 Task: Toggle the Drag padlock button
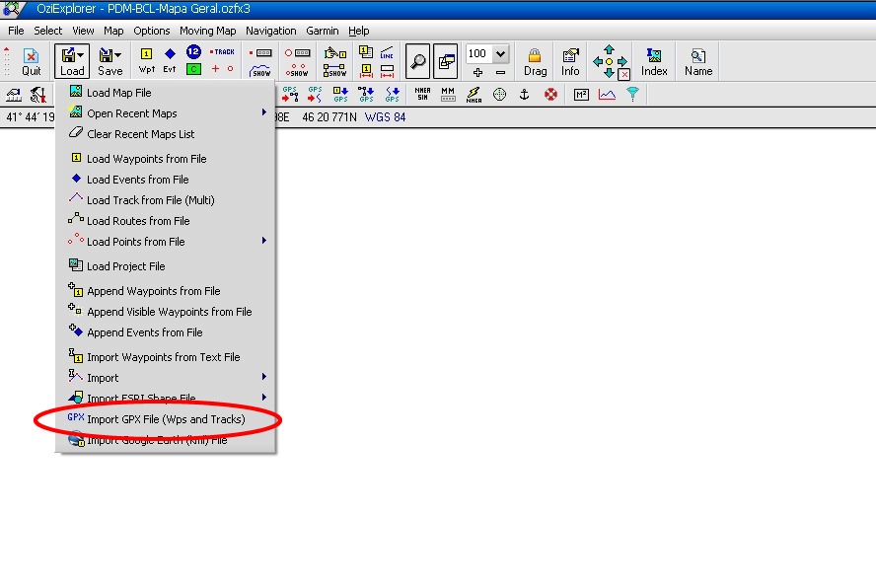point(535,61)
